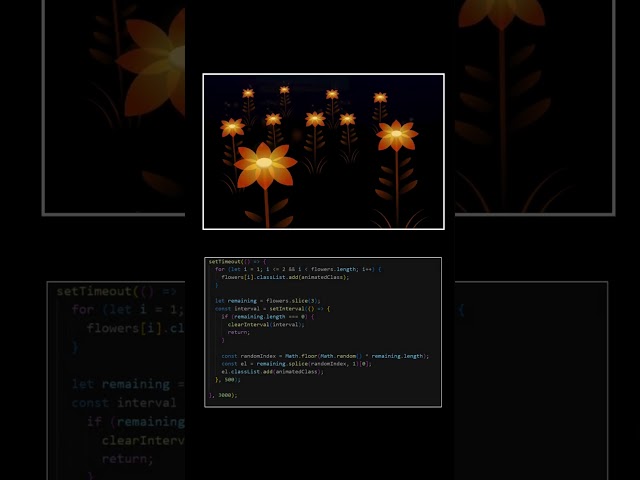The image size is (640, 480).
Task: Select the 'flowers[i].classList.add(animatedClass);' line in the center panel
Action: pos(285,277)
